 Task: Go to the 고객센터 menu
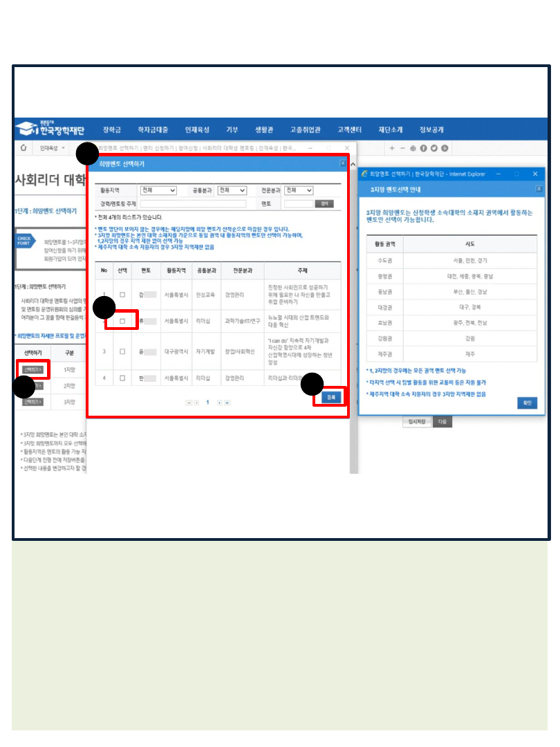349,129
